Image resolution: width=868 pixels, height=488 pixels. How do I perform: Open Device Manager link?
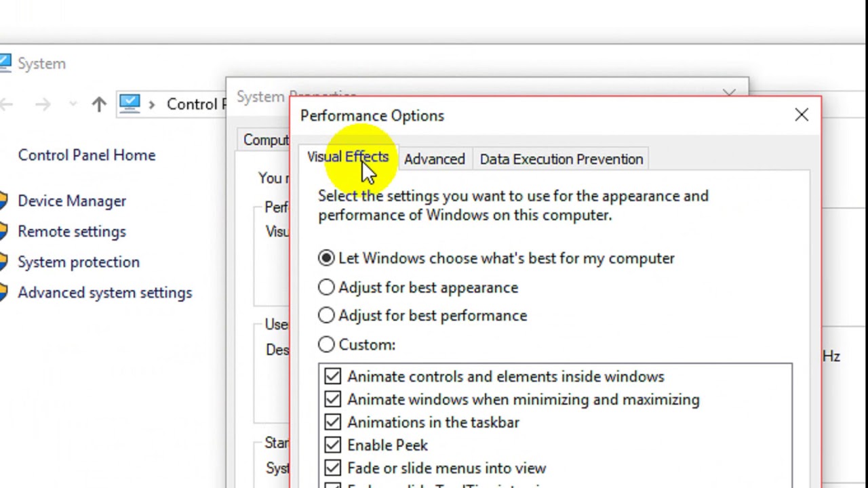coord(72,201)
